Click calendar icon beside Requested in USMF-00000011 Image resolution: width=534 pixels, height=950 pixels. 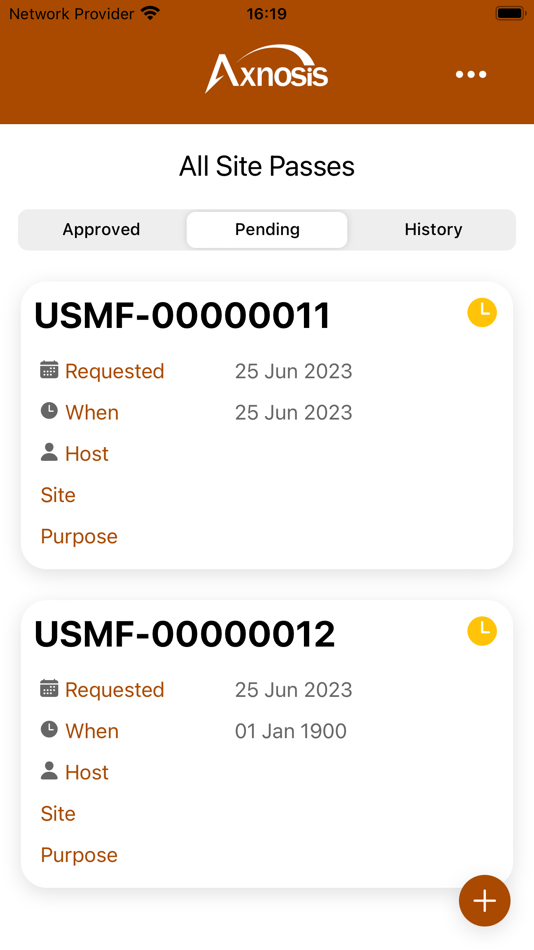click(49, 370)
